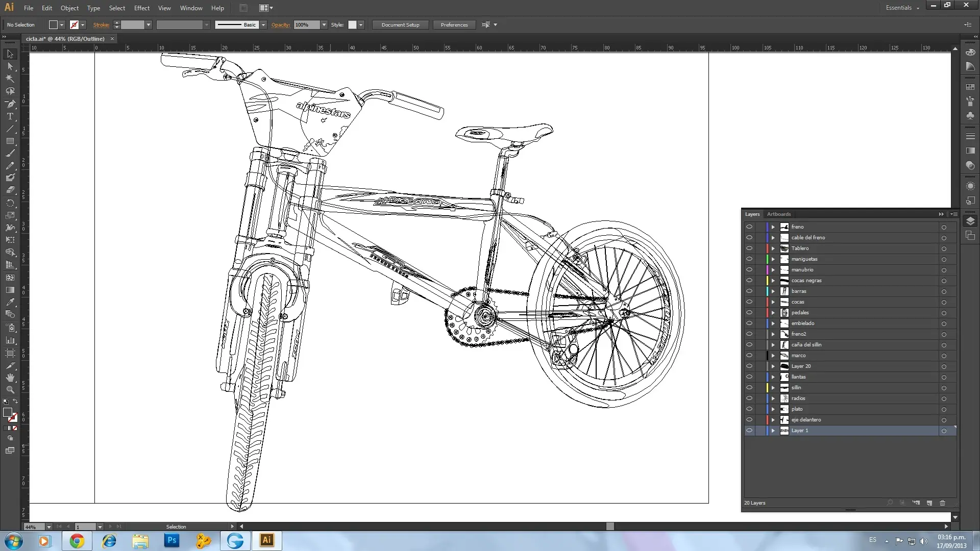Open the Essentials workspace dropdown
Viewport: 980px width, 551px height.
[x=902, y=8]
